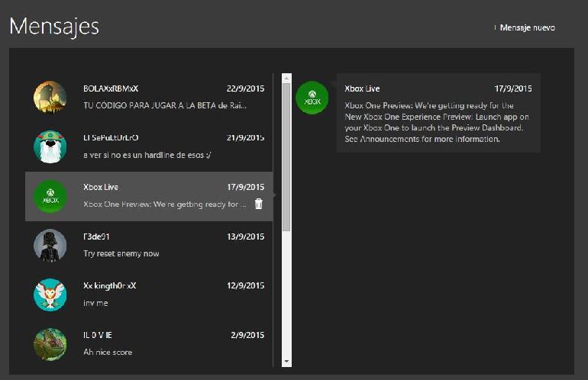Select sender name BOLAXxRBMxX
Viewport: 588px width, 380px height.
[x=111, y=89]
